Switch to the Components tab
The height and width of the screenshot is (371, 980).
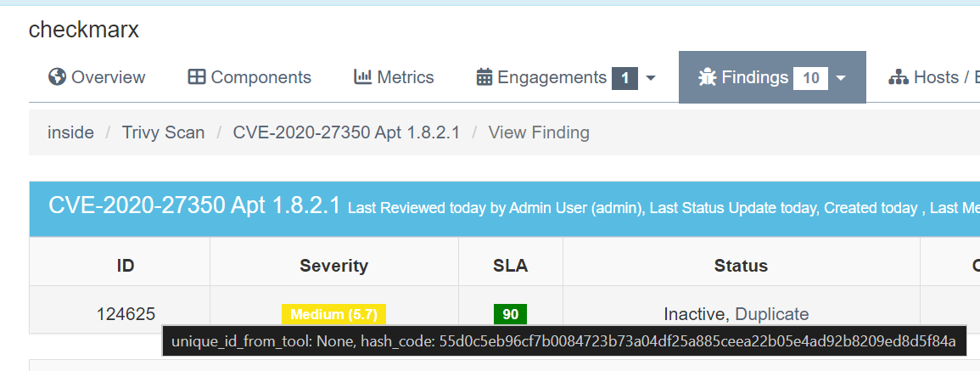(249, 77)
